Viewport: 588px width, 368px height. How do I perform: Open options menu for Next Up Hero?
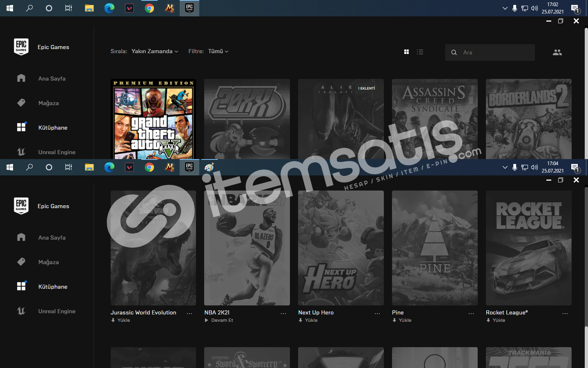click(x=377, y=313)
